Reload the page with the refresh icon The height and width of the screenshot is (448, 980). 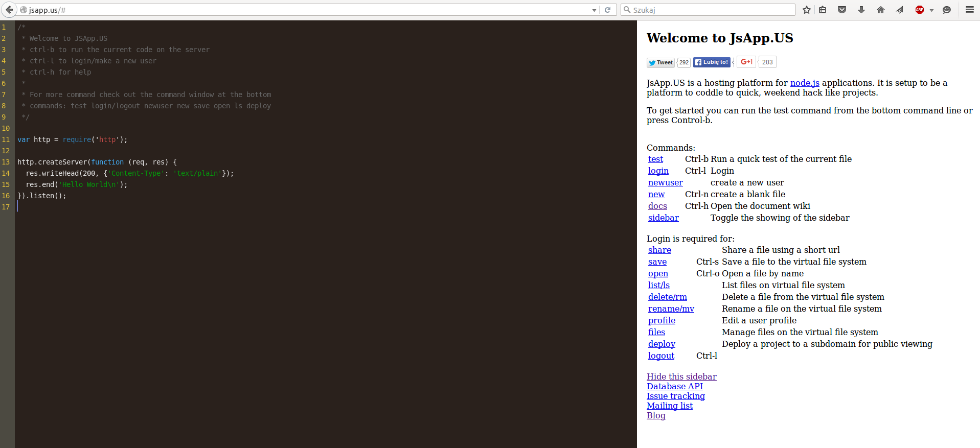click(x=607, y=10)
